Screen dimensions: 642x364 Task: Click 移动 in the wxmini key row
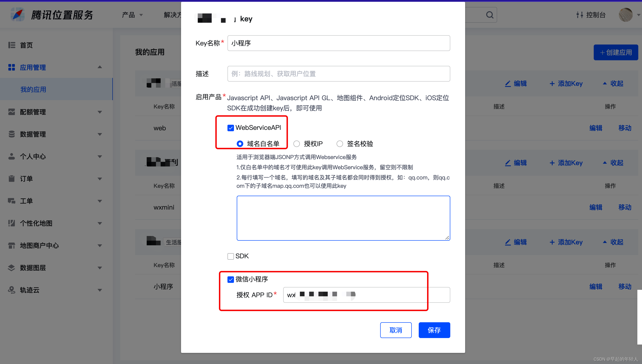[625, 207]
